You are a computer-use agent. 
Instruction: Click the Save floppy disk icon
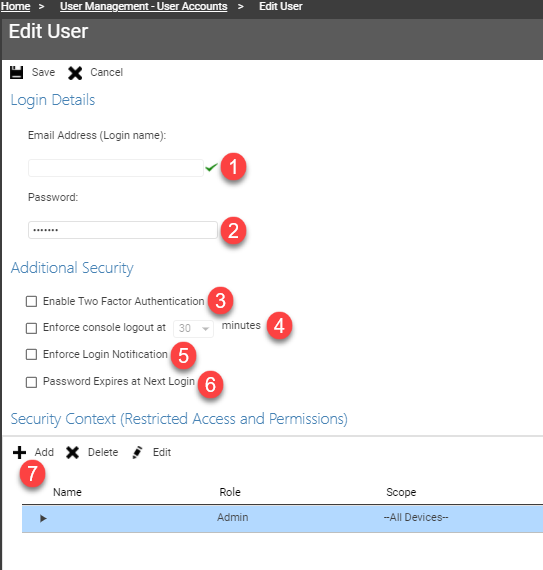click(x=16, y=72)
